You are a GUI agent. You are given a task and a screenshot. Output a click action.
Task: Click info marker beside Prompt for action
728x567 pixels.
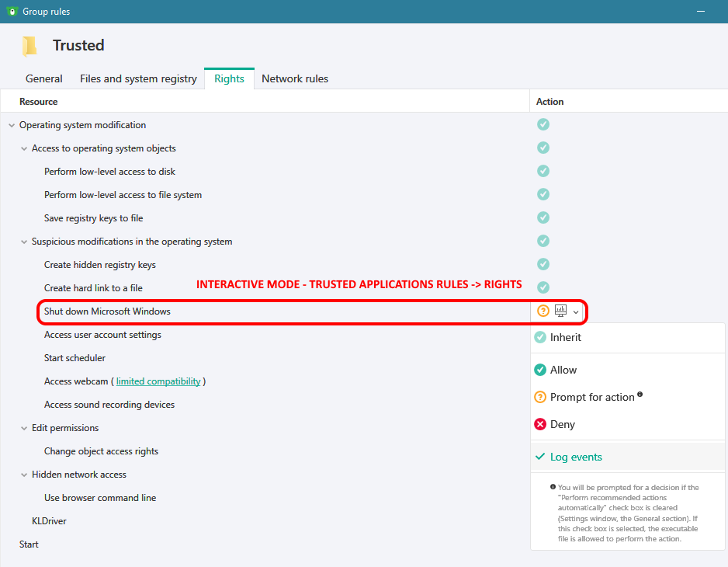pyautogui.click(x=640, y=394)
